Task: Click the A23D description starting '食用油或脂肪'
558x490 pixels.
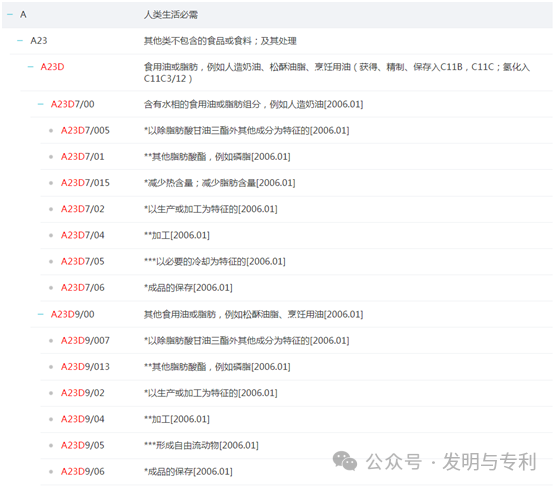Action: pyautogui.click(x=337, y=73)
